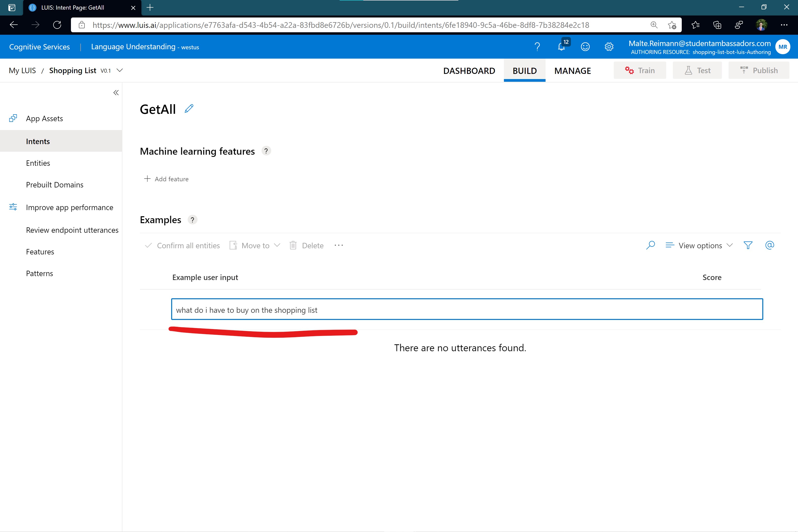
Task: Click the @ entity filter icon
Action: tap(769, 245)
